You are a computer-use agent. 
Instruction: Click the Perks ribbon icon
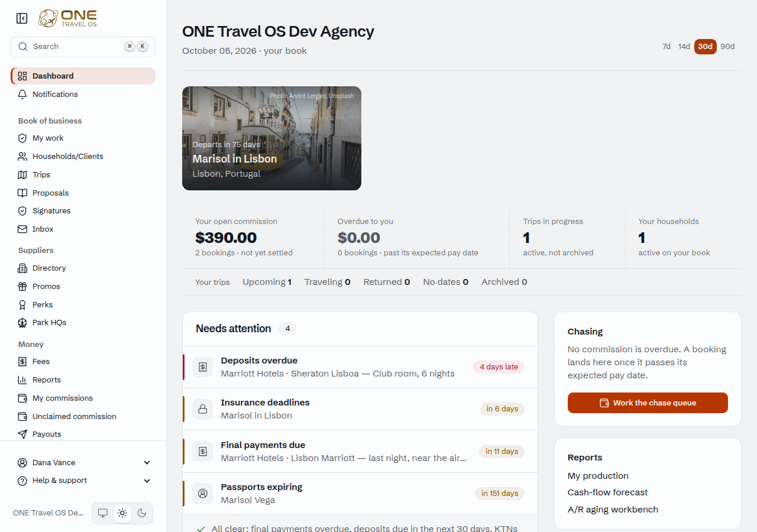[x=22, y=304]
